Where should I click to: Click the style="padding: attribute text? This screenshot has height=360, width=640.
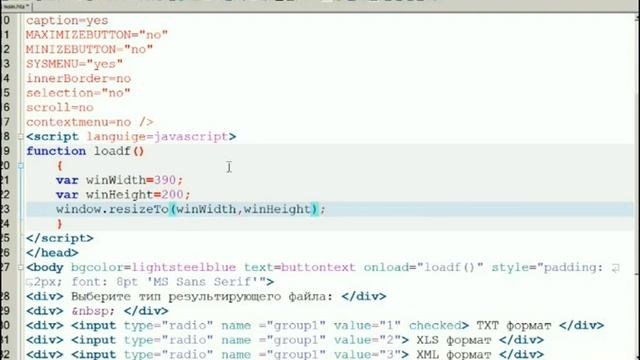(x=547, y=268)
